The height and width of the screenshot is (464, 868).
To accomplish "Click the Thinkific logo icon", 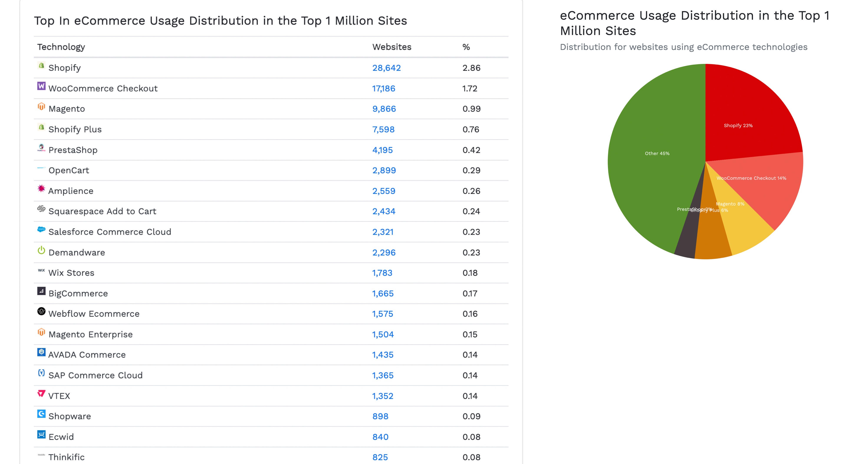I will [41, 455].
